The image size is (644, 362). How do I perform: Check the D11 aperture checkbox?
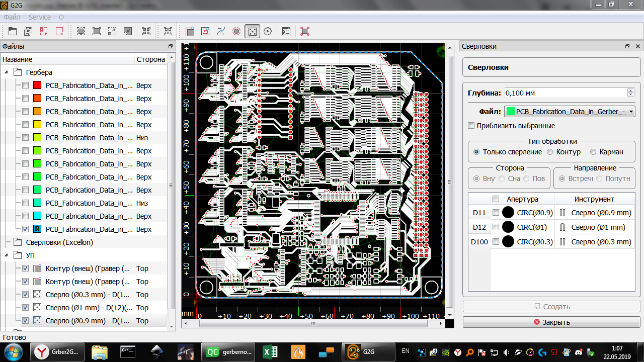(496, 213)
